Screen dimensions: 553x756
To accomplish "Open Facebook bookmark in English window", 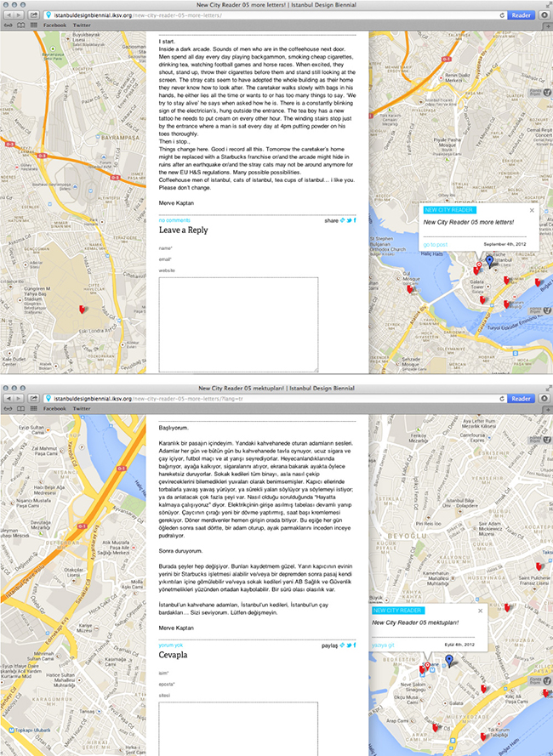I will 54,25.
